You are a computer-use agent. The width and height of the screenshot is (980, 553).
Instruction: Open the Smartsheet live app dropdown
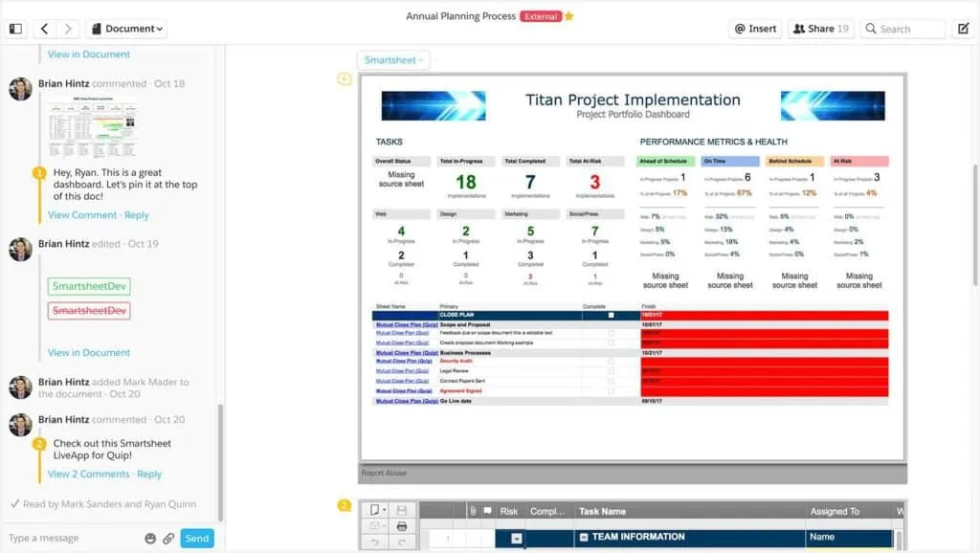[x=392, y=59]
